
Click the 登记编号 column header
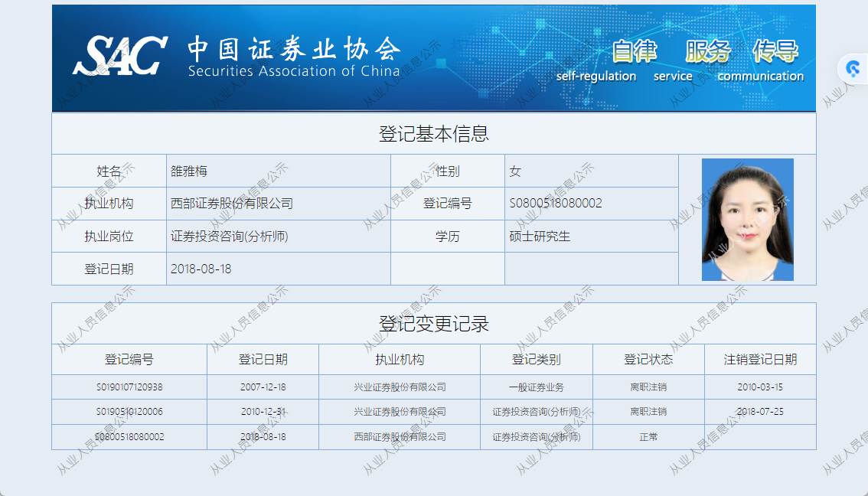pos(129,360)
